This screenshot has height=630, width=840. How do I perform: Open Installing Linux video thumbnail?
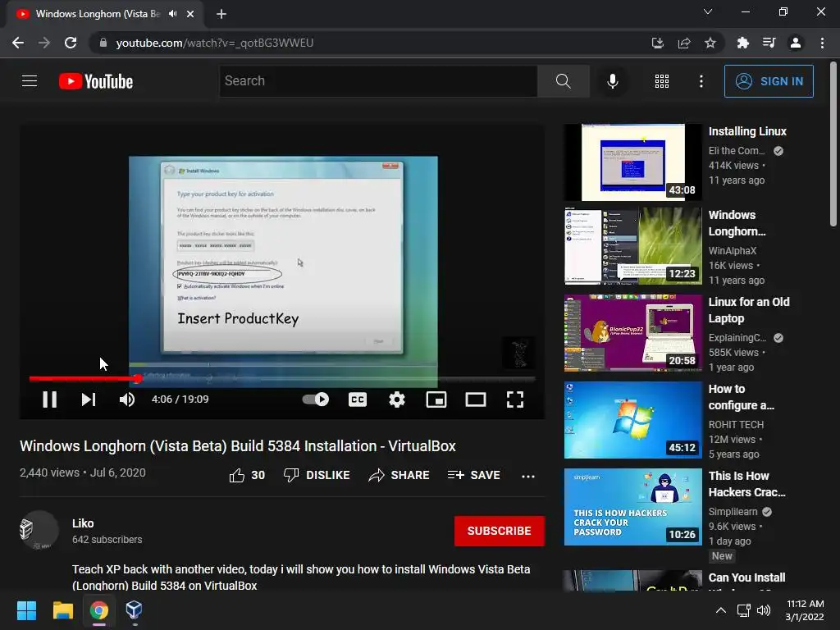[x=632, y=162]
